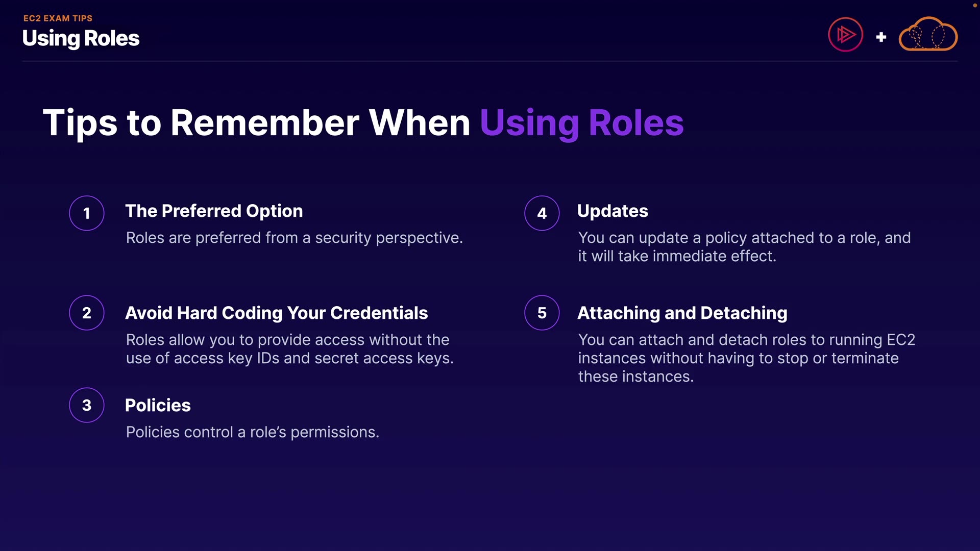The width and height of the screenshot is (980, 551).
Task: Click "Roles are preferred from a security perspective" text
Action: [294, 238]
